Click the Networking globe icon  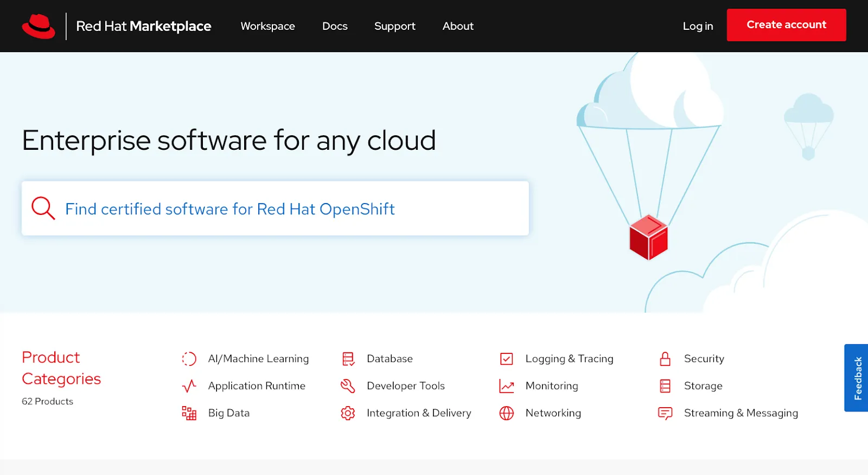coord(506,413)
